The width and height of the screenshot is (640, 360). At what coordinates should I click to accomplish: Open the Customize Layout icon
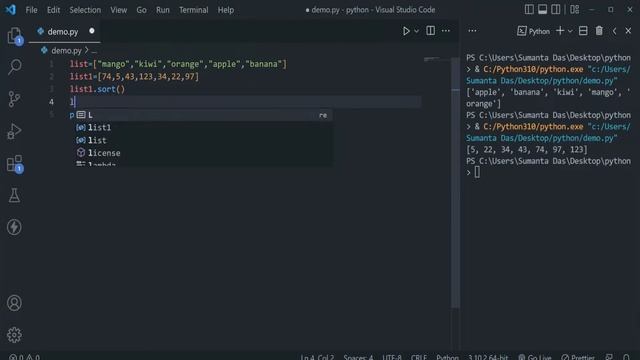[575, 9]
